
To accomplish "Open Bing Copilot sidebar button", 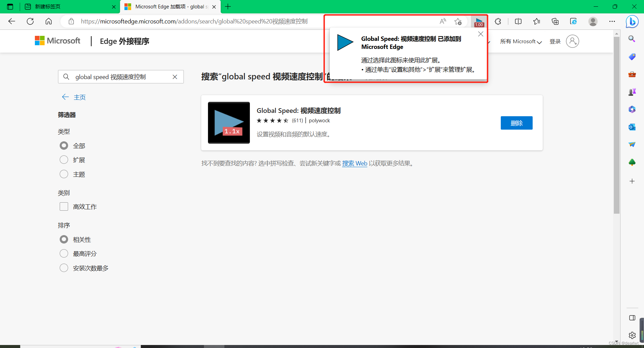I will click(632, 22).
